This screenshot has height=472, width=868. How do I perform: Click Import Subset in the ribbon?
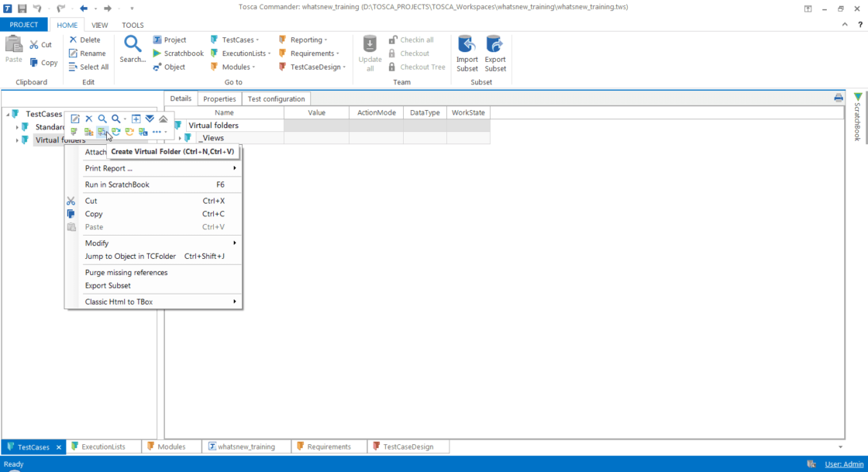click(467, 53)
